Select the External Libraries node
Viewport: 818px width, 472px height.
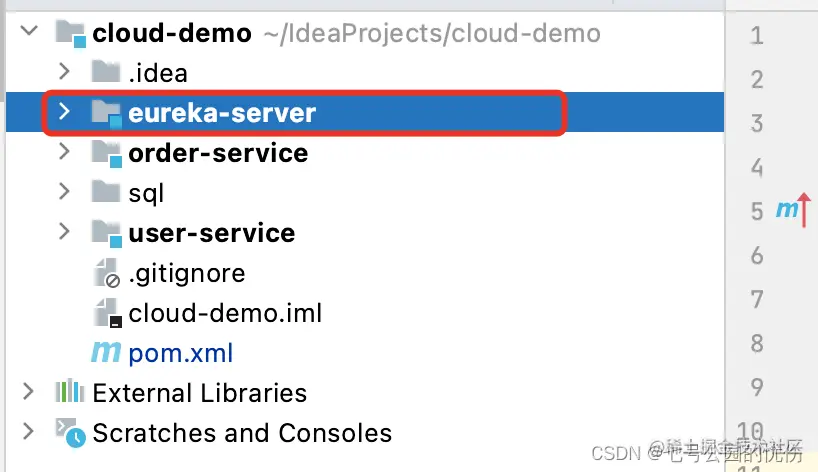(x=200, y=393)
